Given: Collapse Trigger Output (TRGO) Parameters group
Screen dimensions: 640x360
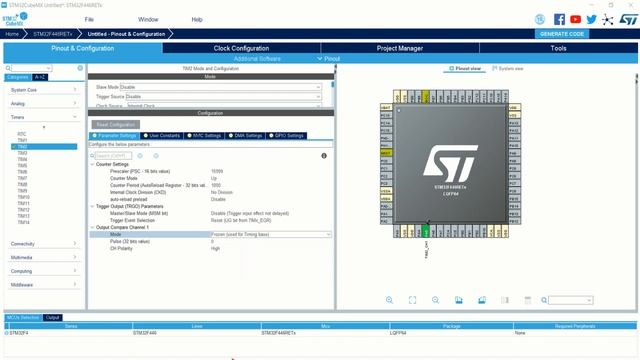Looking at the screenshot, I should click(92, 206).
